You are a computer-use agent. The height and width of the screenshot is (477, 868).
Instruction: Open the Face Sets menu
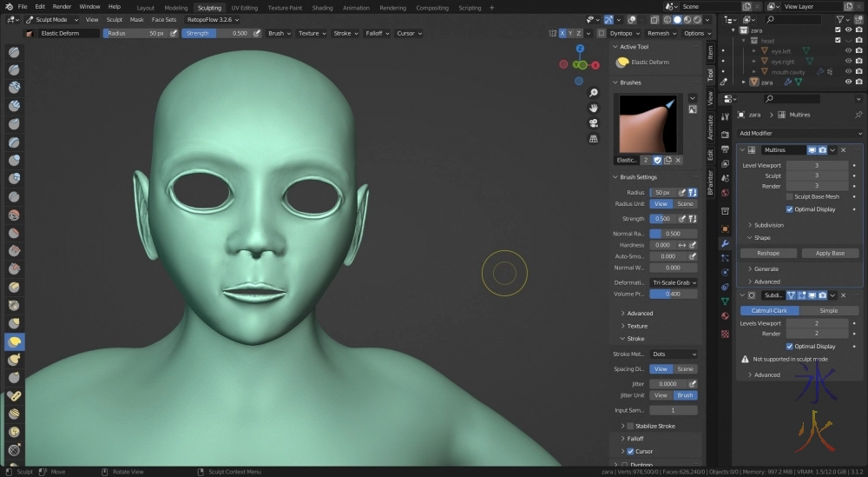point(163,19)
